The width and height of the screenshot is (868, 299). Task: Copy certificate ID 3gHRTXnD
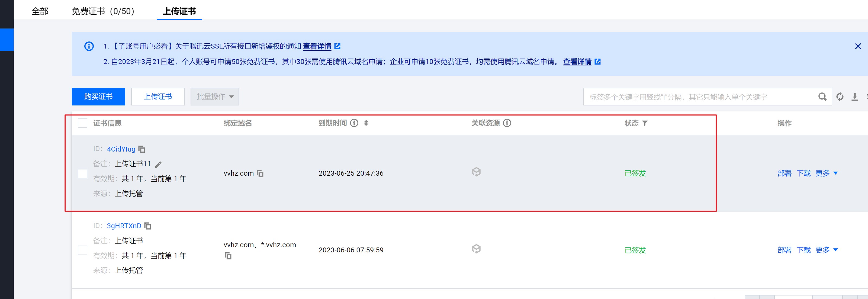tap(147, 226)
